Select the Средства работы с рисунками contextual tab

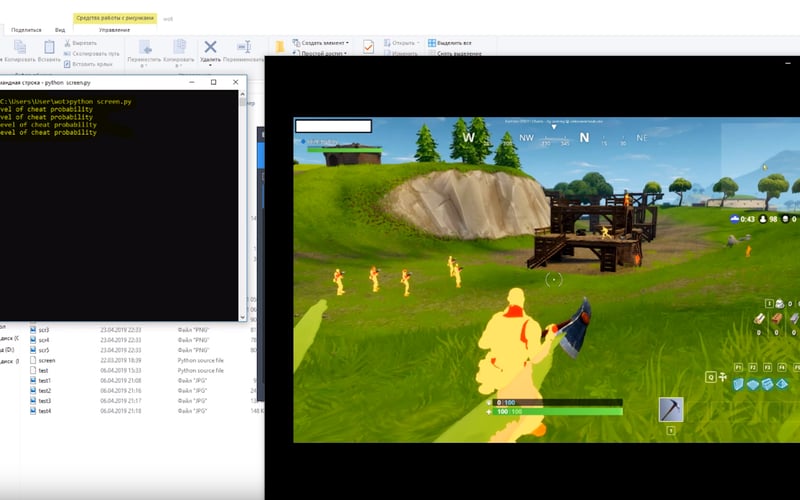[115, 18]
